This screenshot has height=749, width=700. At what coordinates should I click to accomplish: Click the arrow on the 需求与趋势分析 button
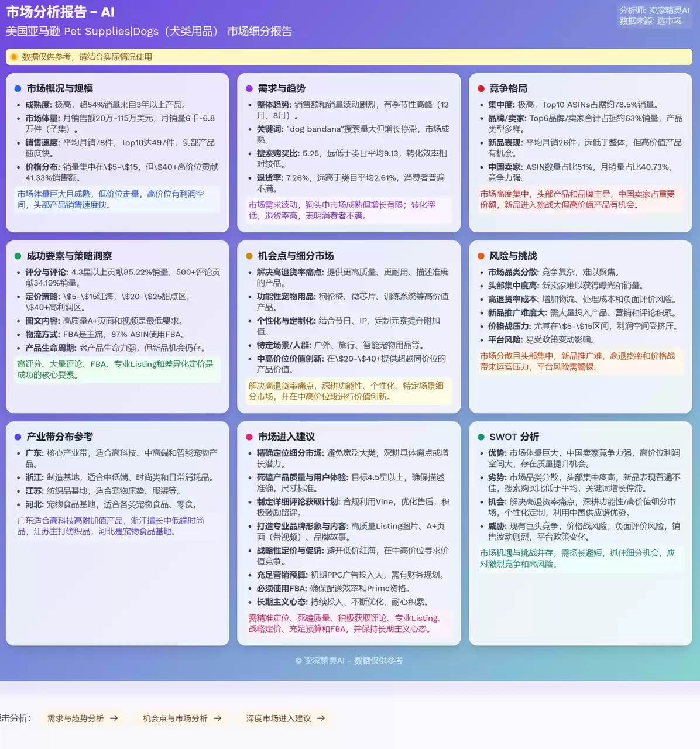pos(114,718)
